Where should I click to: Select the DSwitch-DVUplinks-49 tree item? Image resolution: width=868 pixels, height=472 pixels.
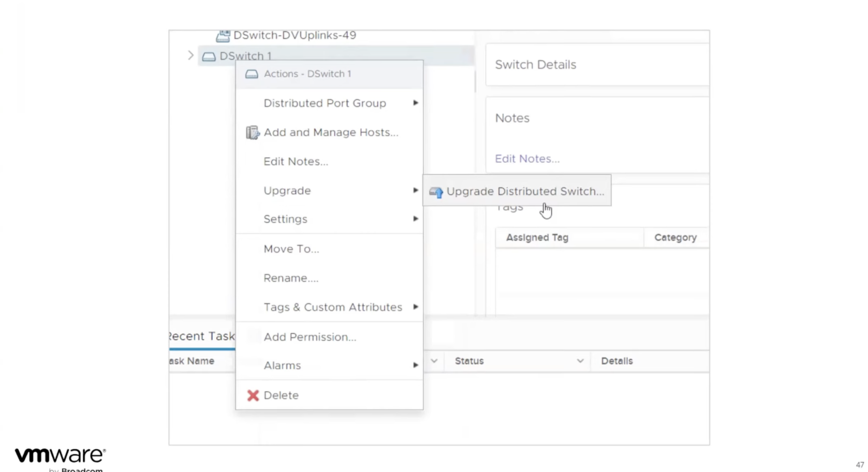tap(295, 35)
